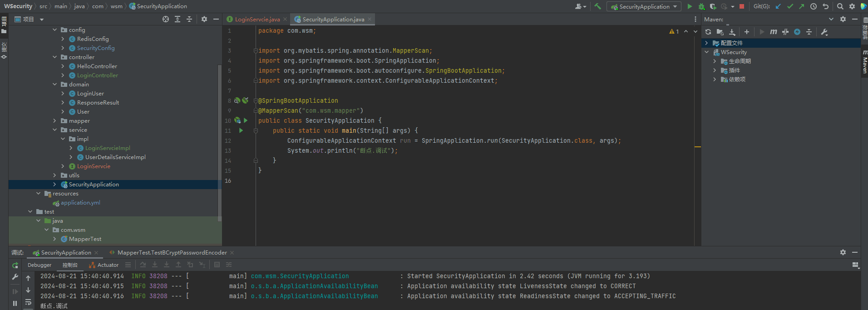Rerun SecurityApplication in debug panel
The image size is (868, 310).
click(15, 265)
